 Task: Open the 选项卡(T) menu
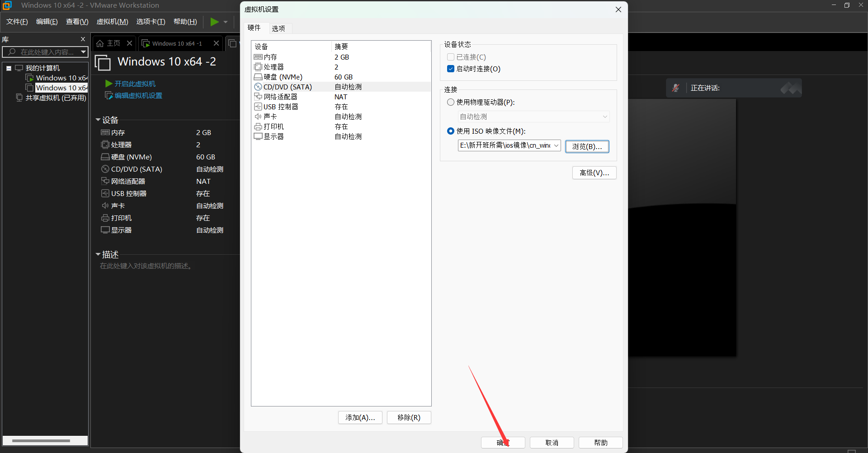[151, 22]
